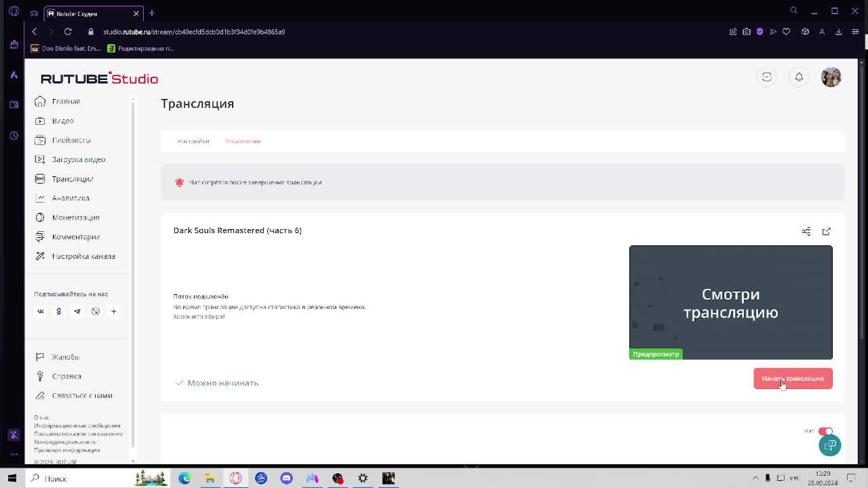
Task: Open gear Settings app in taskbar
Action: (363, 478)
